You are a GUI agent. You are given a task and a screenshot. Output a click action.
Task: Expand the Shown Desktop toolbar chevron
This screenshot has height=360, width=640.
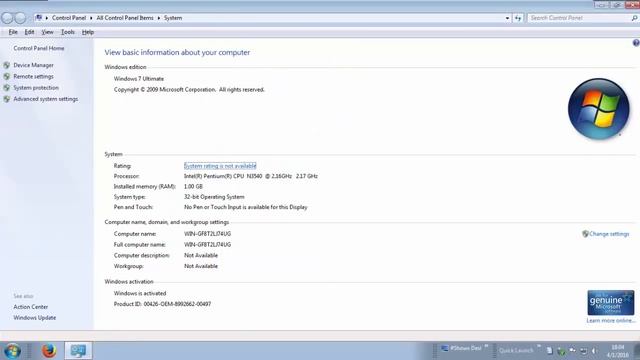pos(487,347)
